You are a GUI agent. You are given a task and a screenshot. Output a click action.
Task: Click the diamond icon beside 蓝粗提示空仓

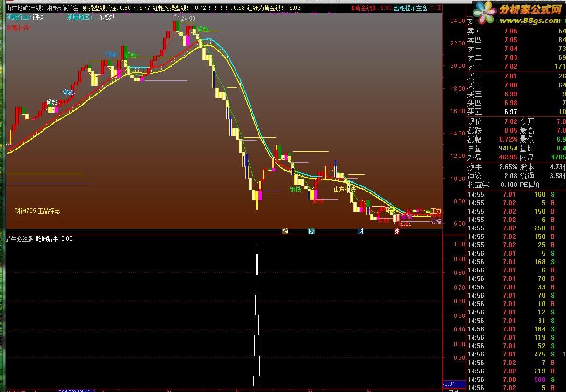(432, 8)
